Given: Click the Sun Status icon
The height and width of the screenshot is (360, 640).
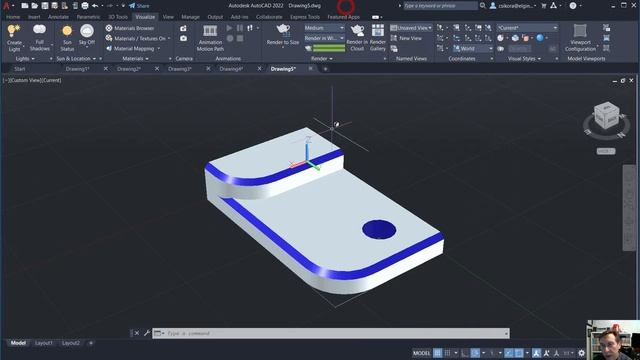Looking at the screenshot, I should click(x=67, y=31).
